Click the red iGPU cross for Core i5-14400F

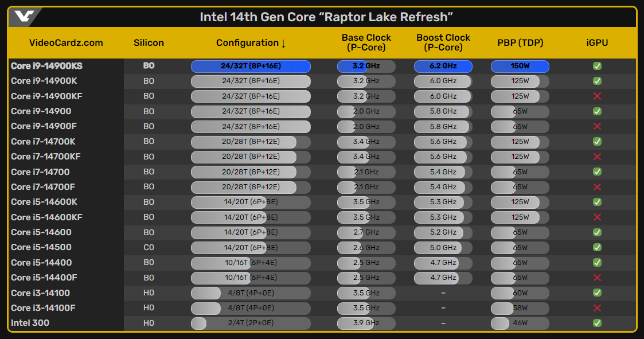(597, 278)
